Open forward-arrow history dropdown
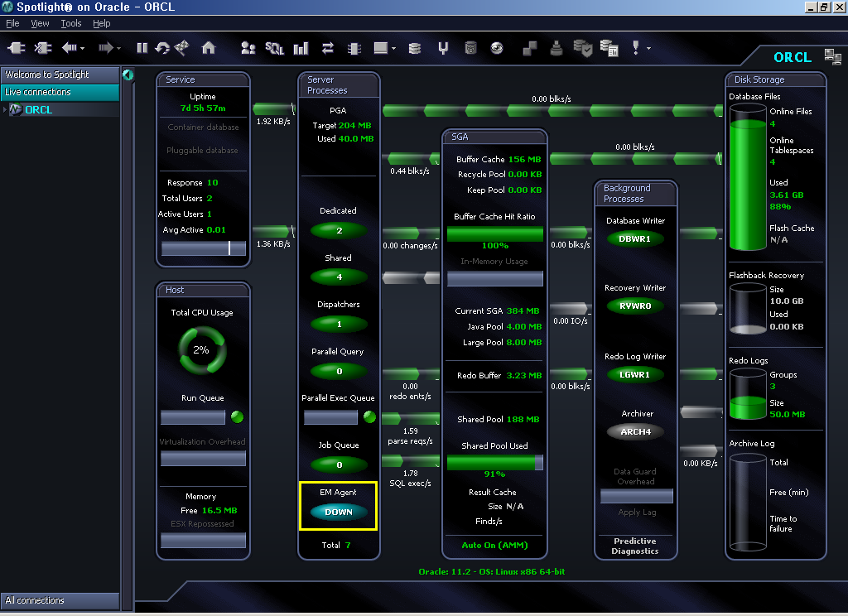 [x=118, y=49]
